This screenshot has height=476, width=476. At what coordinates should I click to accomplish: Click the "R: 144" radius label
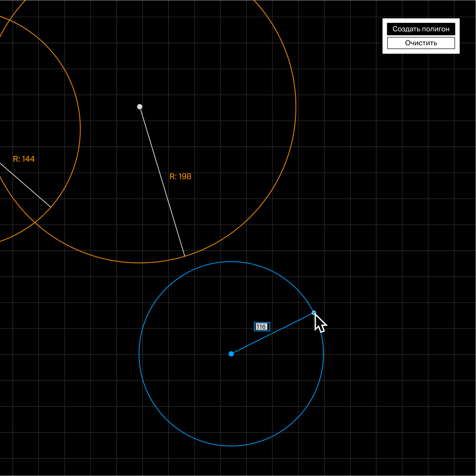pyautogui.click(x=24, y=159)
